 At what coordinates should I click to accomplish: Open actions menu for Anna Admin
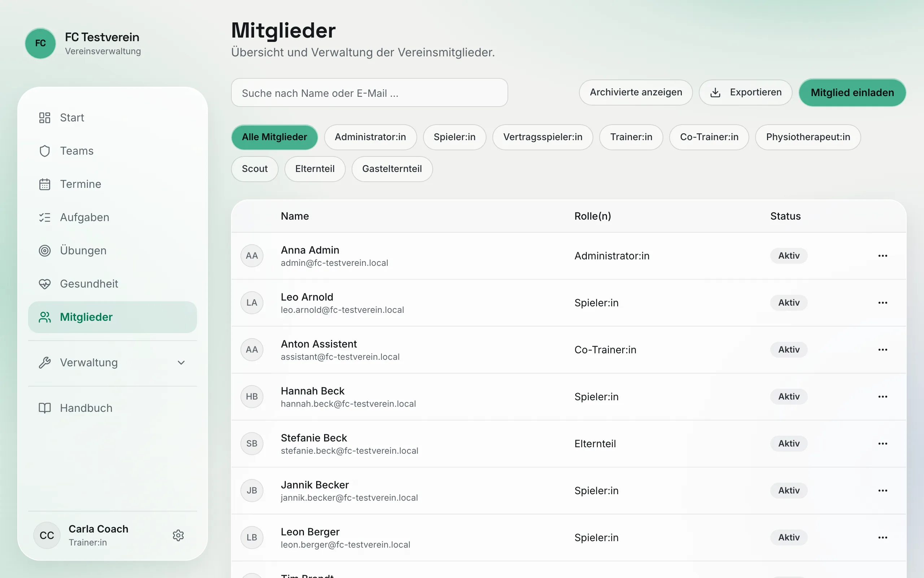coord(883,256)
